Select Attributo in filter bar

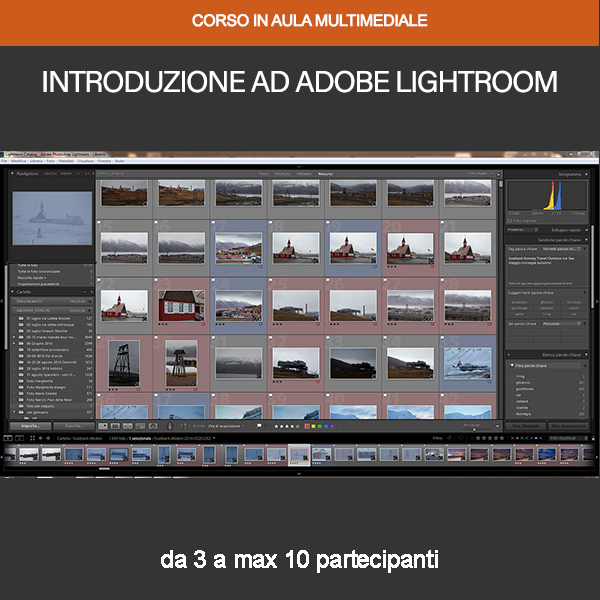click(x=283, y=174)
